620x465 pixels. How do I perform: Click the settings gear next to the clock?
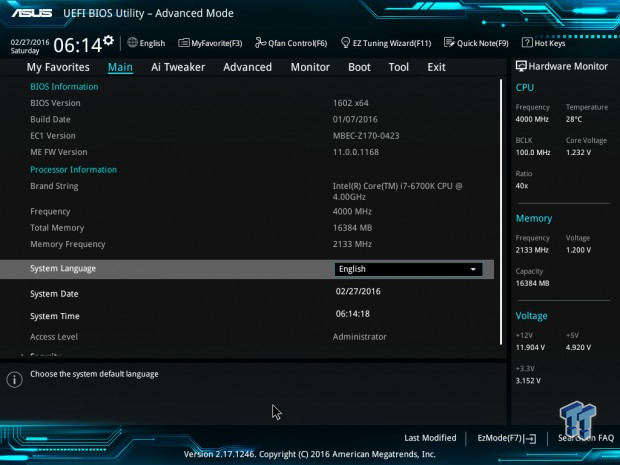108,40
